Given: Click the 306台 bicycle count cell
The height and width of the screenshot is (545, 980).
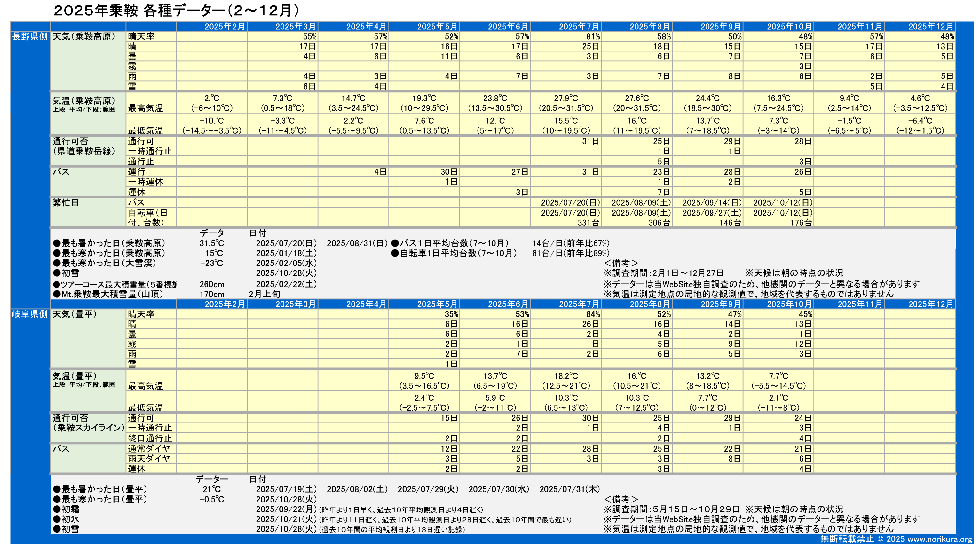Looking at the screenshot, I should (659, 223).
